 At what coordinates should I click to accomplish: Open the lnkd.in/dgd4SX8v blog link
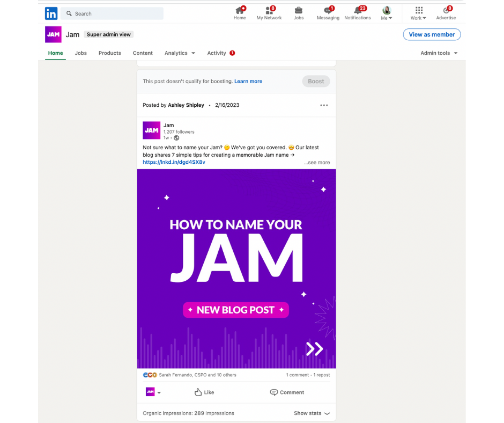[x=174, y=162]
